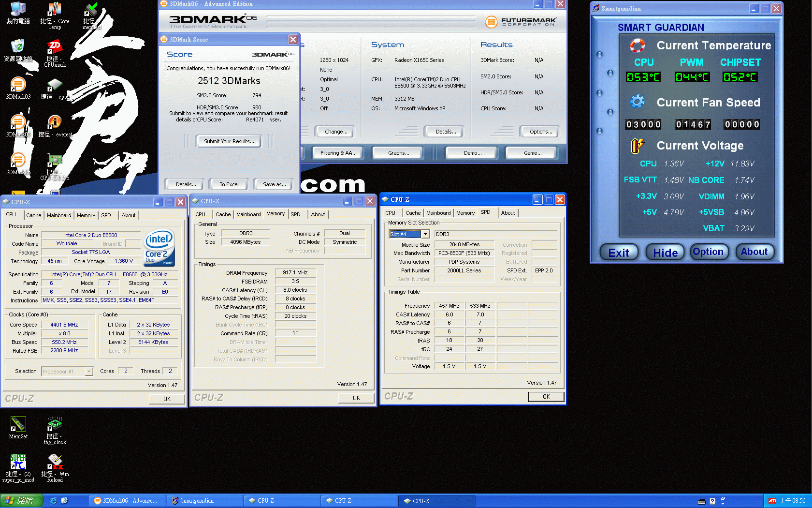Launch the super_pi_mod shortcut icon

coord(18,468)
